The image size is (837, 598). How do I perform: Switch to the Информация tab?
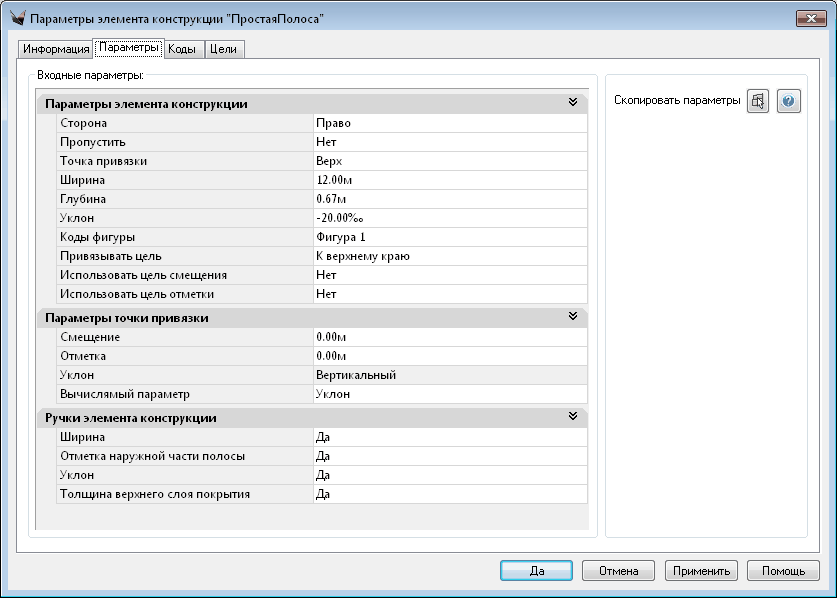point(56,49)
